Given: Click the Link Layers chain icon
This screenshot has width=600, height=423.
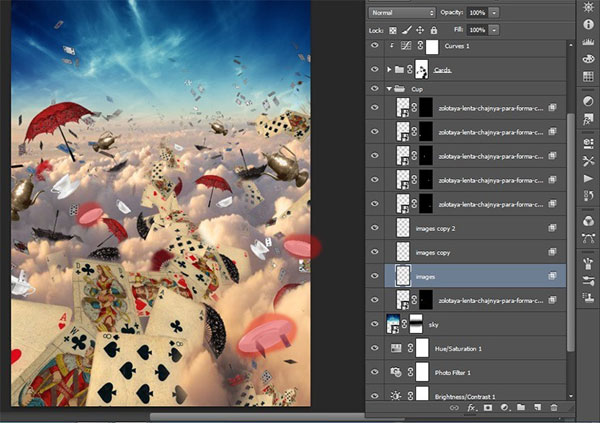Looking at the screenshot, I should click(x=454, y=408).
